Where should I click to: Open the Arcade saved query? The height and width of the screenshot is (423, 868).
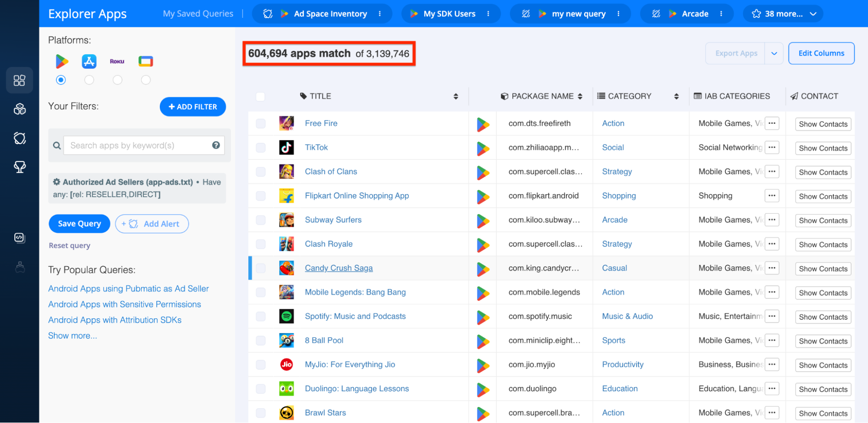click(695, 14)
